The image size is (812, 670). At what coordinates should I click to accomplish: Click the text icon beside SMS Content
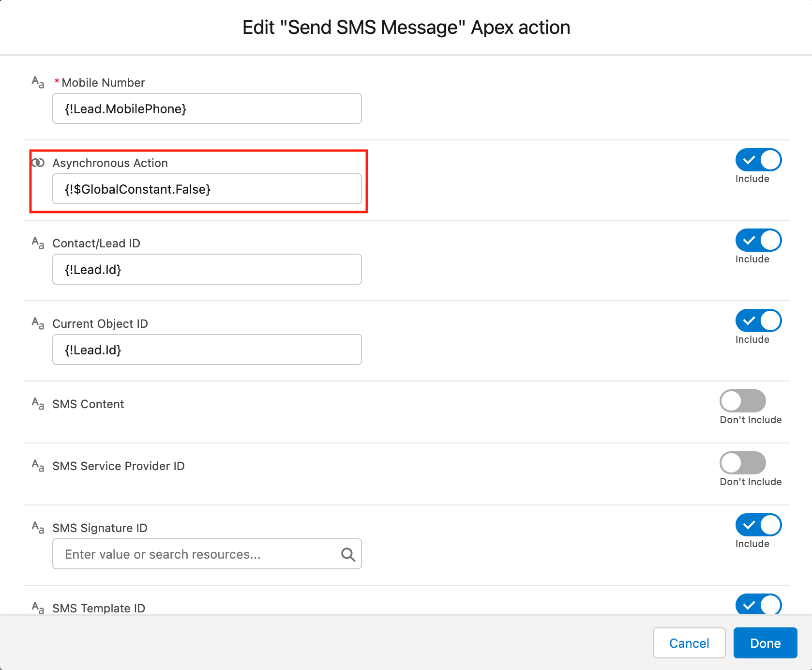click(x=38, y=404)
